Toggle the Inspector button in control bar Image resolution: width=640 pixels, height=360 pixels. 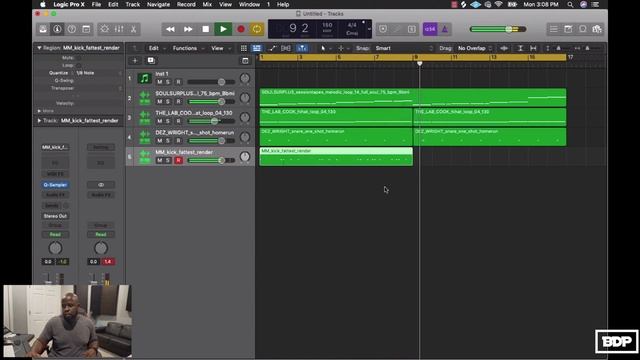[57, 29]
